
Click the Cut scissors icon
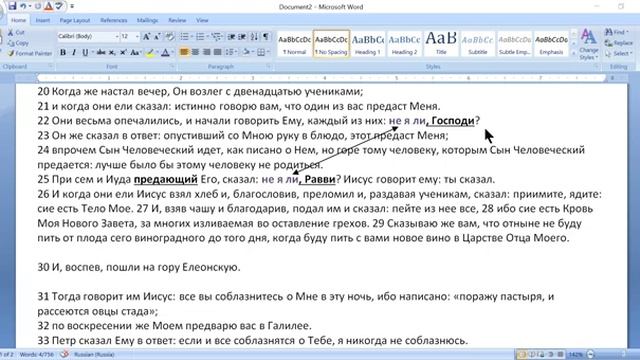pyautogui.click(x=11, y=32)
